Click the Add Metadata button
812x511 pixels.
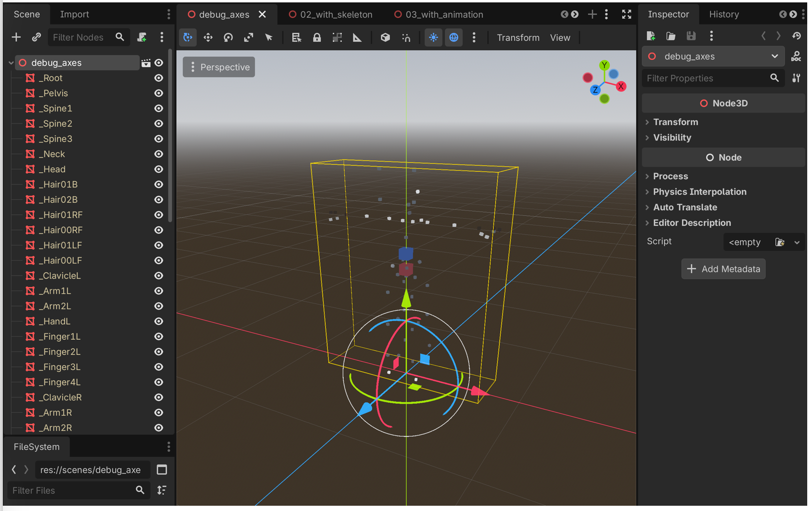pyautogui.click(x=723, y=269)
